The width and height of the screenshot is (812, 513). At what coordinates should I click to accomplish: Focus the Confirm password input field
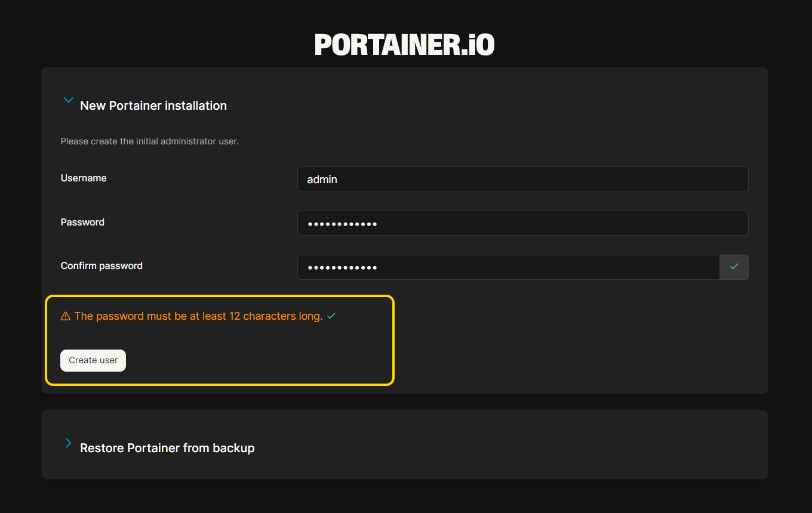(509, 267)
